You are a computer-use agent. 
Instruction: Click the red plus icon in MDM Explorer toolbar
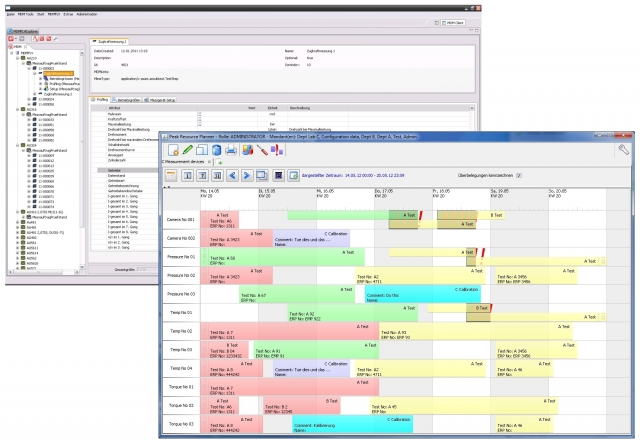tap(11, 39)
